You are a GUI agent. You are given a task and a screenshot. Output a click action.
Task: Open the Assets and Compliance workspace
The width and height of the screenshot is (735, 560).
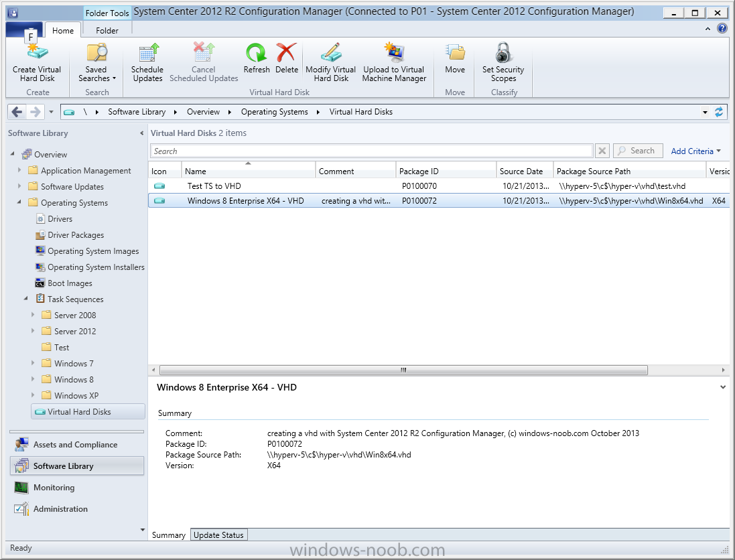pyautogui.click(x=76, y=445)
